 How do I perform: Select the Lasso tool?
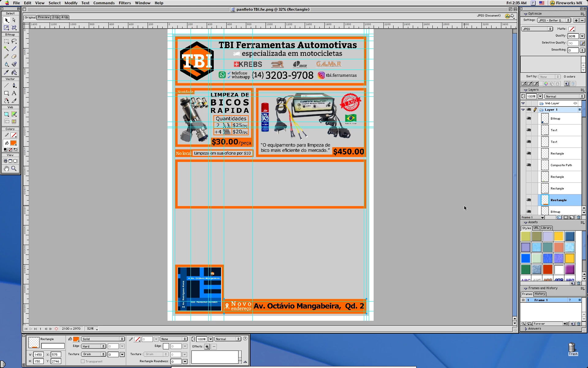[14, 41]
